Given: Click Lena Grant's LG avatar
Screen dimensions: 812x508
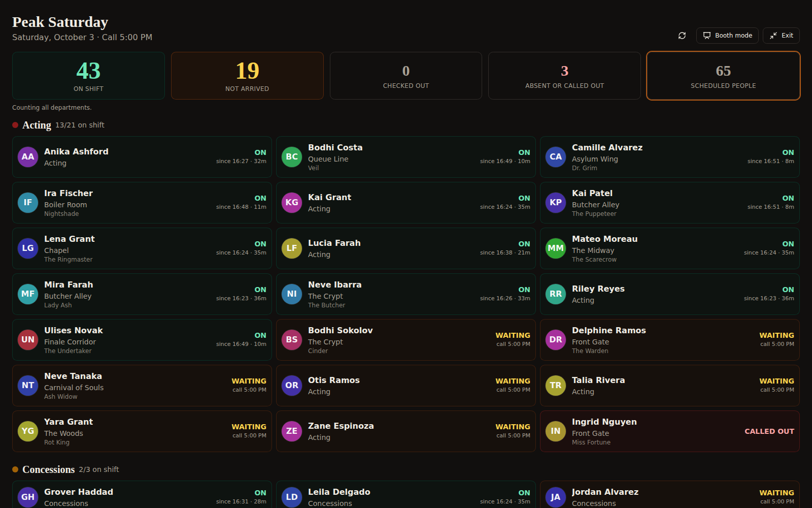Looking at the screenshot, I should [28, 248].
